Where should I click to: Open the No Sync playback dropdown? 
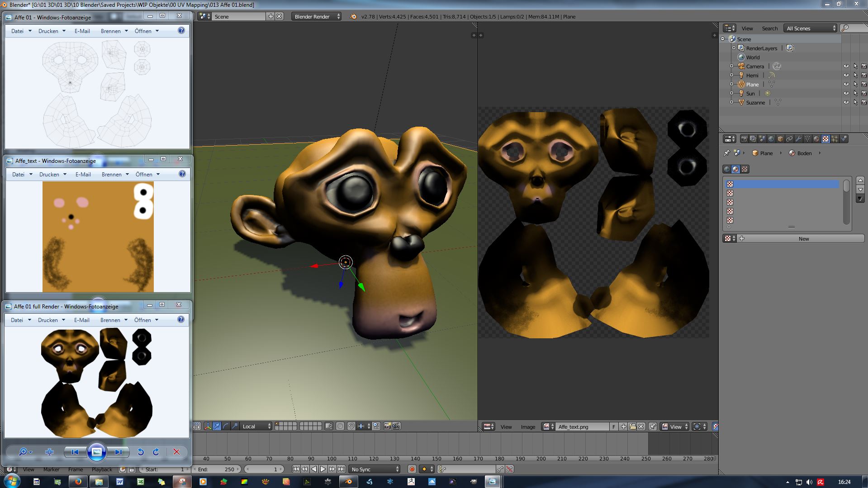tap(375, 469)
